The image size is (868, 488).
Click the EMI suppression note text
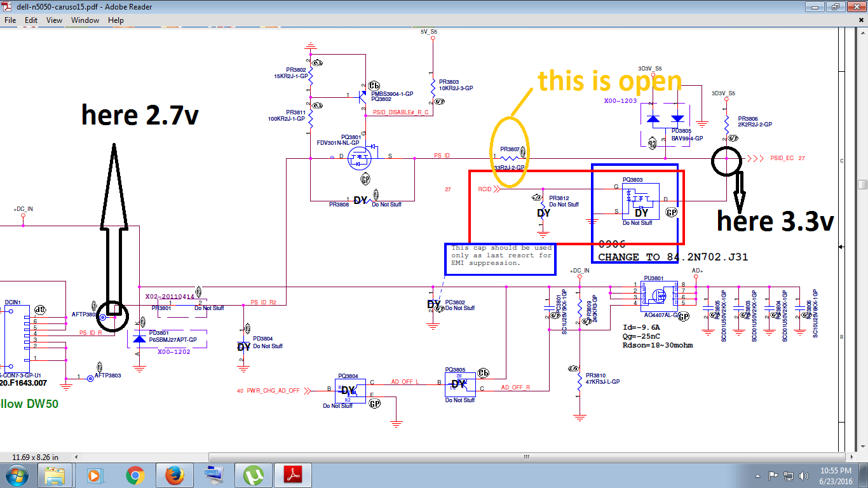[501, 255]
